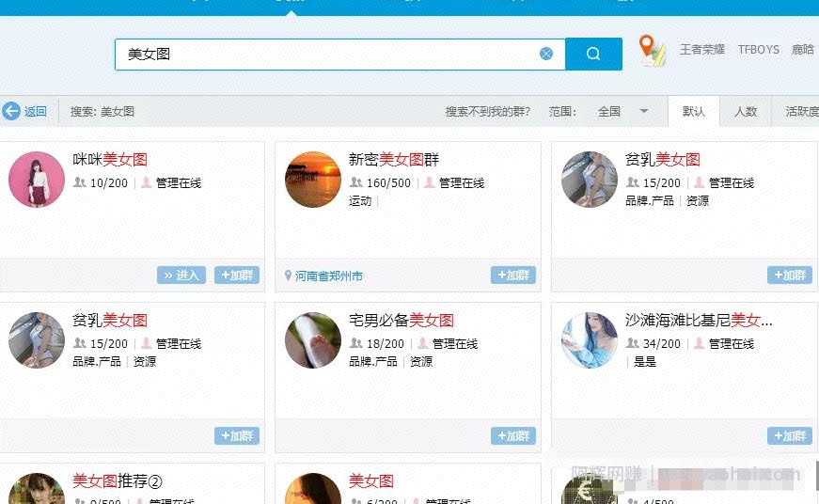
Task: Open the TFBOYS hot search link
Action: tap(759, 50)
